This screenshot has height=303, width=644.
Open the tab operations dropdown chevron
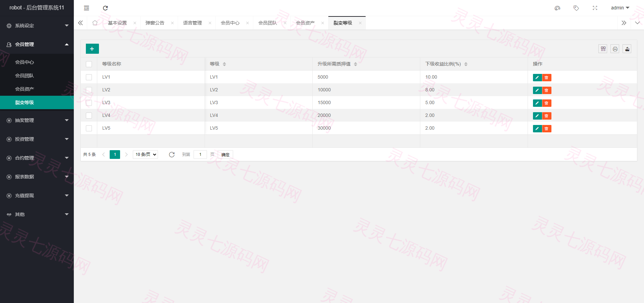[637, 23]
